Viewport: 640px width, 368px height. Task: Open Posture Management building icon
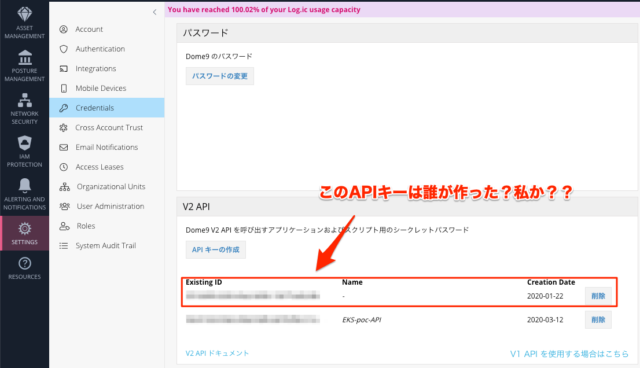[24, 58]
